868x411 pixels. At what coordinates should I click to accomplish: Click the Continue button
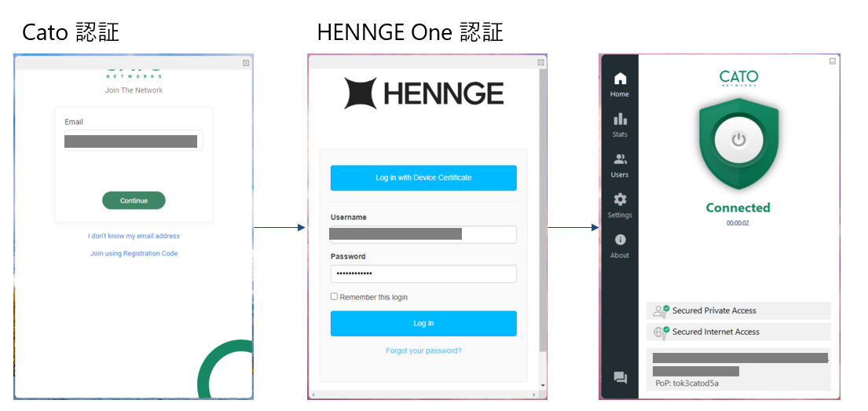click(x=134, y=200)
